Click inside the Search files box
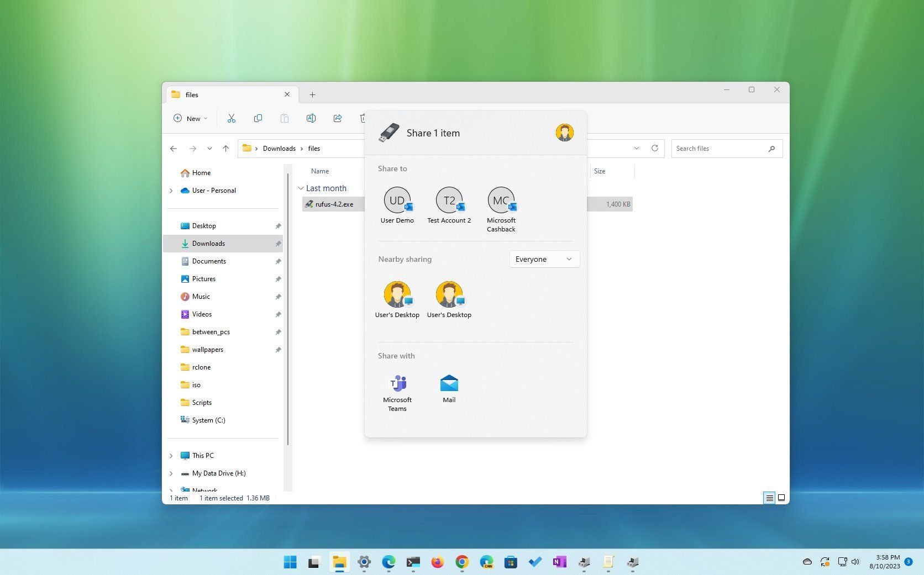This screenshot has width=924, height=575. [x=718, y=148]
